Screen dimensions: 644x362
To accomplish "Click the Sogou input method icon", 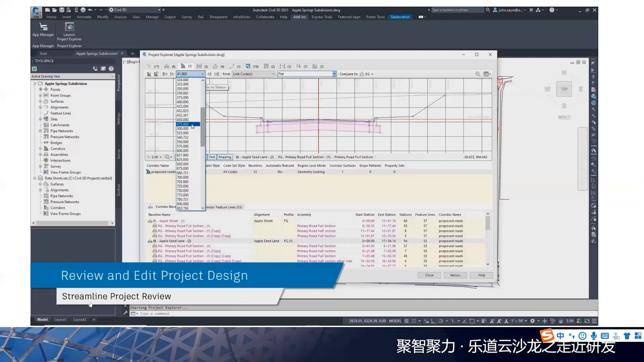I will [x=546, y=335].
